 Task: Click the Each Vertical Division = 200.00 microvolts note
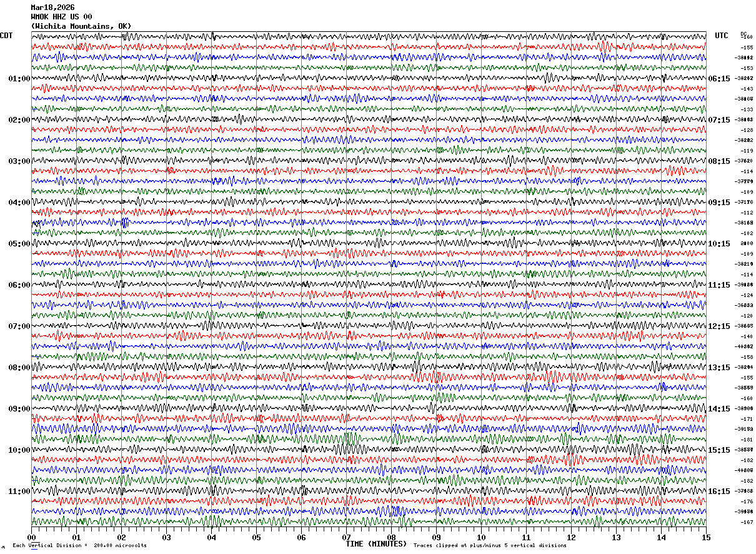coord(80,545)
